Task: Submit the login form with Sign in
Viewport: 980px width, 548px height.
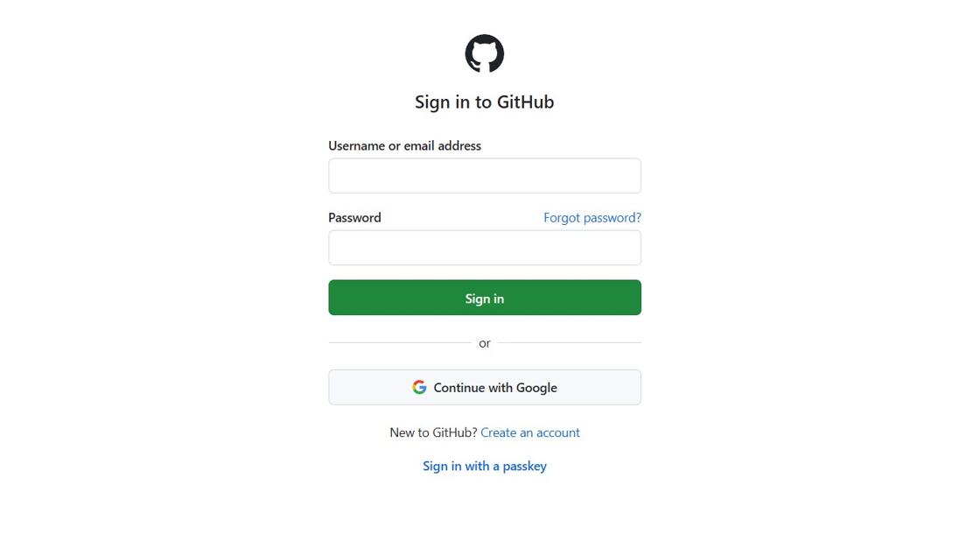Action: point(484,298)
